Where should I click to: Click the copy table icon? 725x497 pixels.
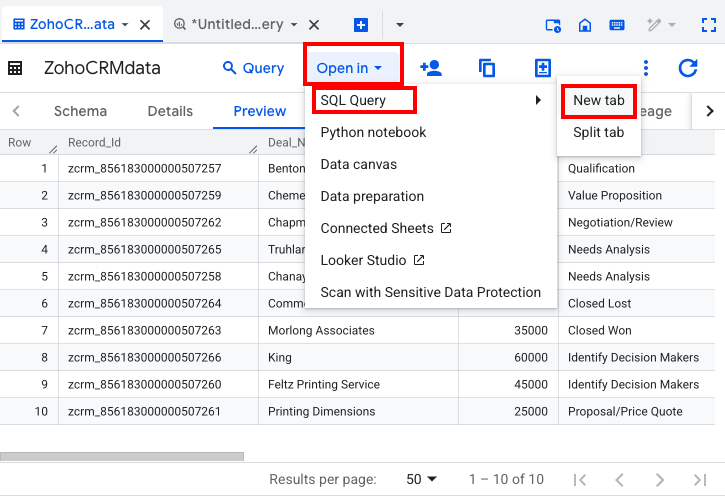[487, 68]
